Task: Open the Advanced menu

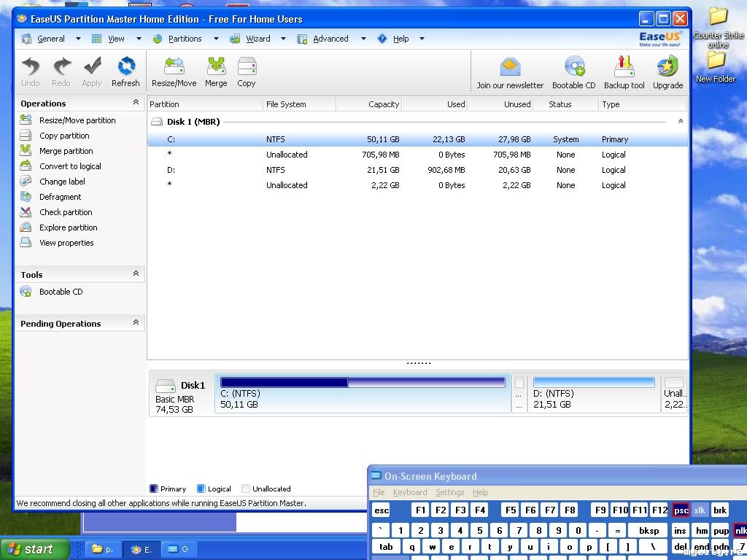Action: (330, 39)
